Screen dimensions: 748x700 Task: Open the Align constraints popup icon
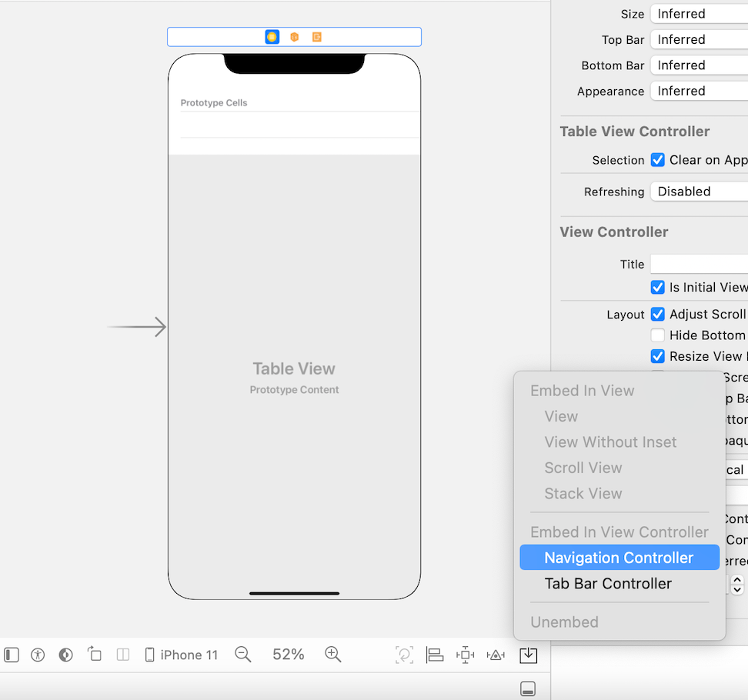tap(435, 655)
